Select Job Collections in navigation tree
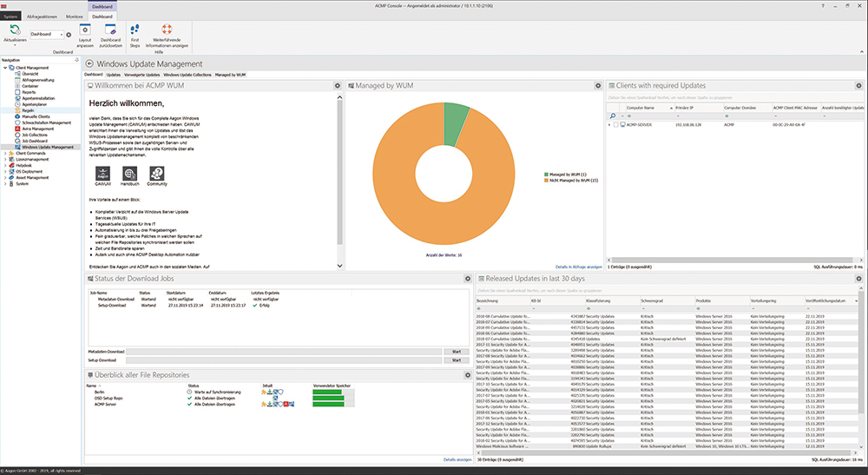The width and height of the screenshot is (868, 475). tap(35, 135)
